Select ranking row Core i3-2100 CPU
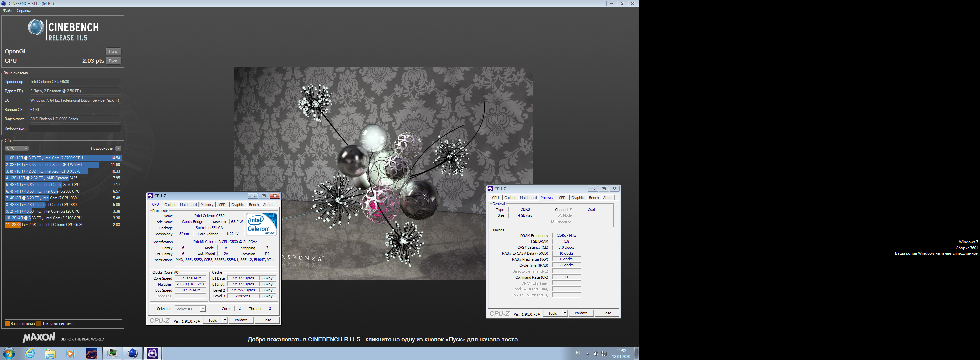Image resolution: width=980 pixels, height=360 pixels. 63,218
